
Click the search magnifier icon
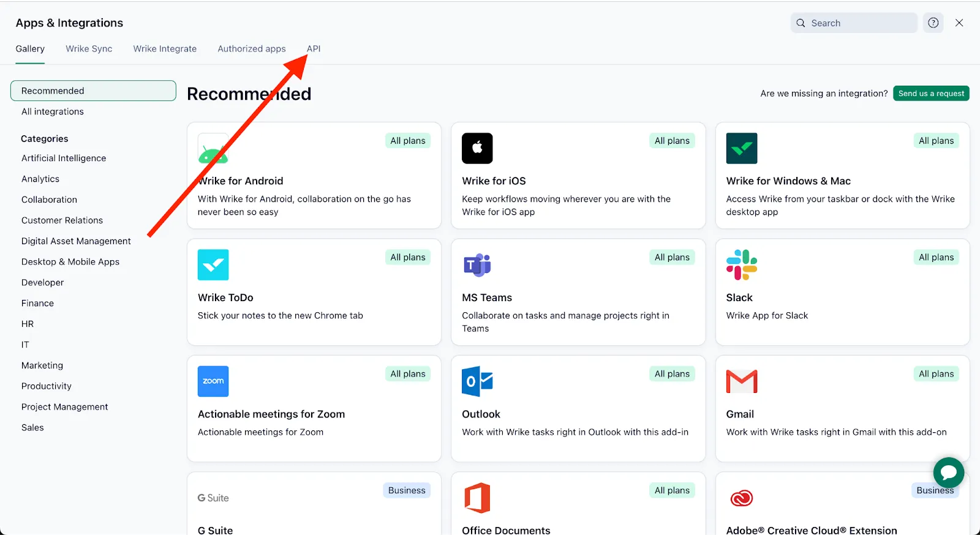801,23
